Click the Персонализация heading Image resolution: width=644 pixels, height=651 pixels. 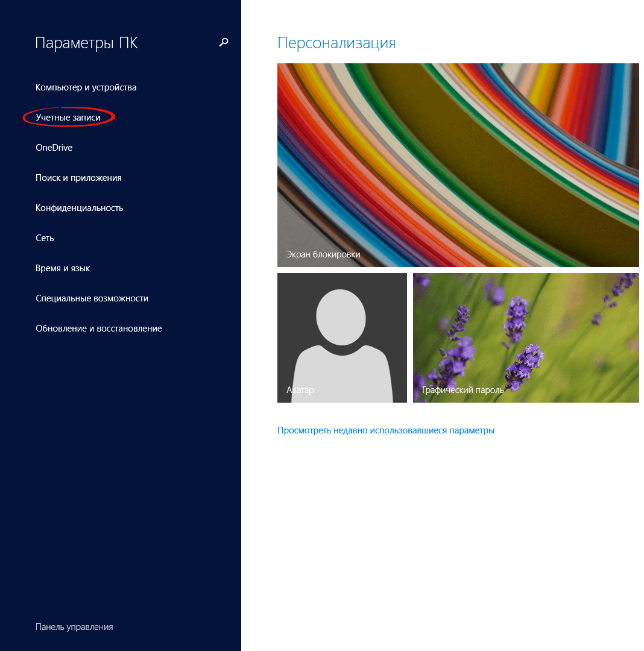tap(336, 43)
